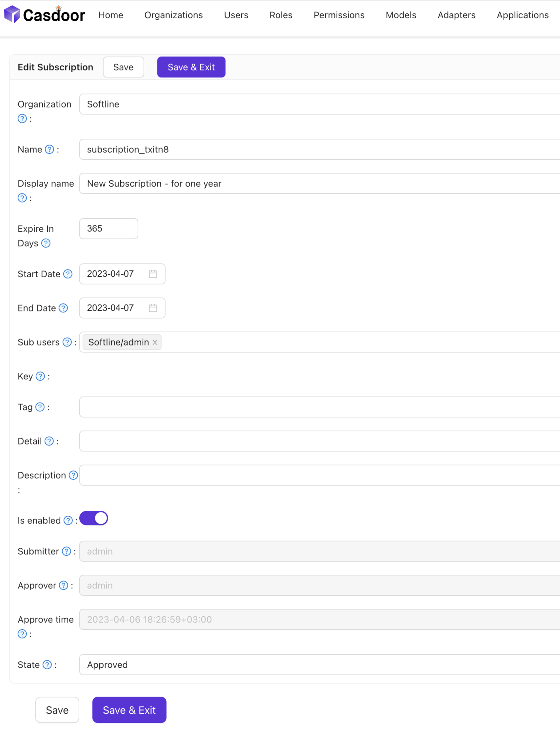
Task: Open the Organization selector showing Softline
Action: 237,104
